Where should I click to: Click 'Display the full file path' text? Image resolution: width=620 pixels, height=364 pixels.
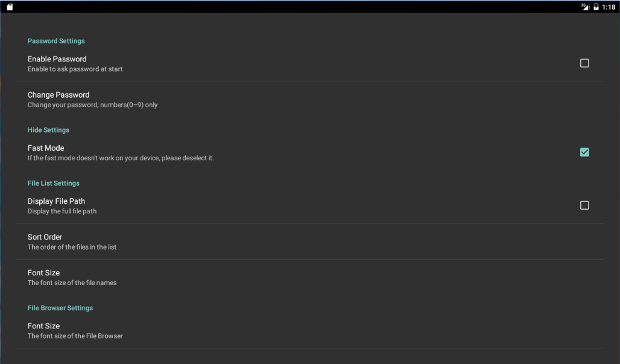click(62, 212)
